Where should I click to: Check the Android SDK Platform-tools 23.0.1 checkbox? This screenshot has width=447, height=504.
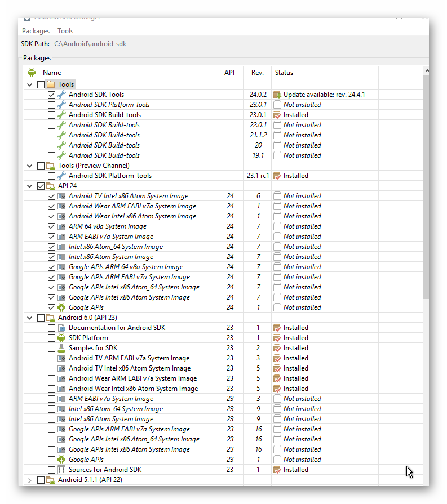(x=52, y=105)
